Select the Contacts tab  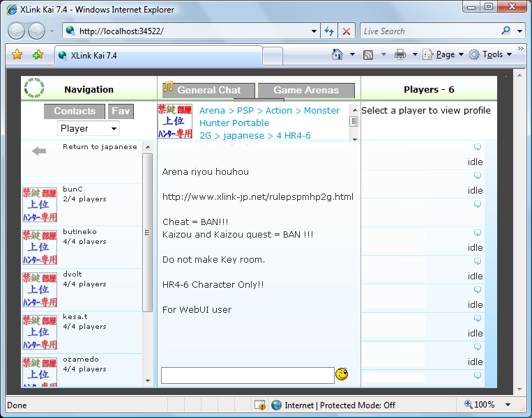[75, 111]
